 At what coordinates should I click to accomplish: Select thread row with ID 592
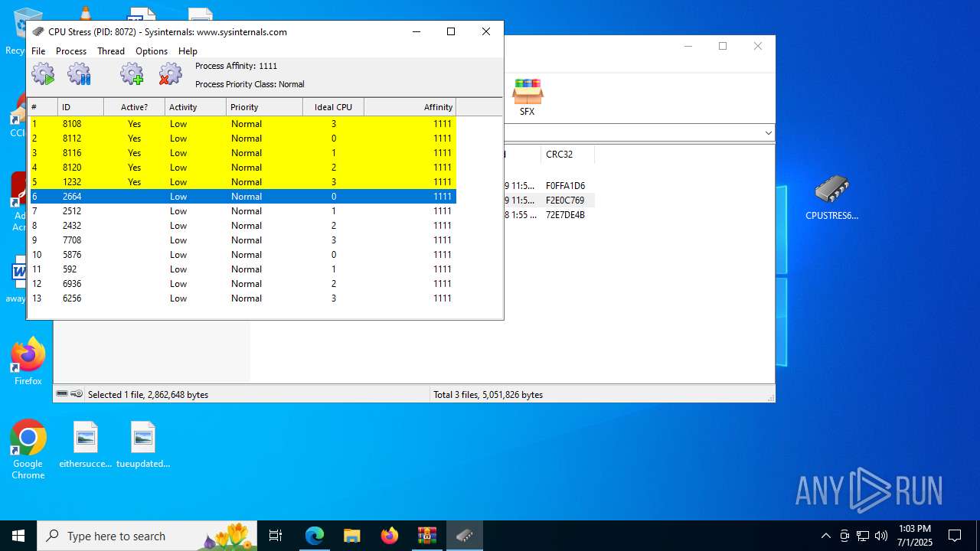tap(242, 269)
